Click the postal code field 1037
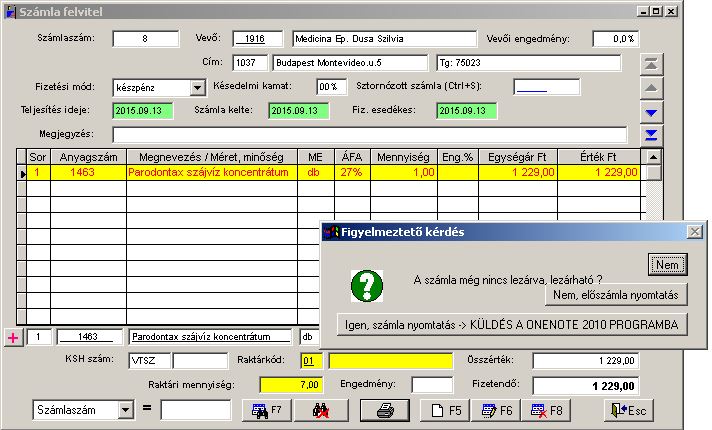This screenshot has width=712, height=430. (250, 63)
